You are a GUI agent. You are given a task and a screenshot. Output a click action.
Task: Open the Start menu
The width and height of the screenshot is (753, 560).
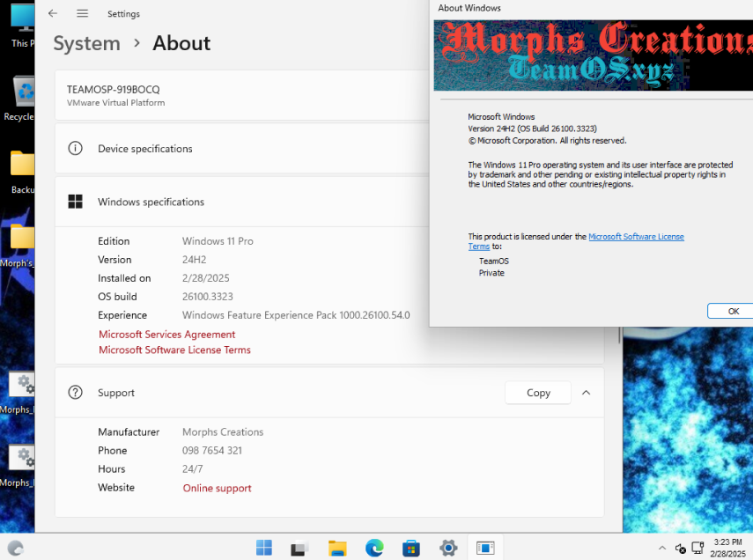pos(263,548)
